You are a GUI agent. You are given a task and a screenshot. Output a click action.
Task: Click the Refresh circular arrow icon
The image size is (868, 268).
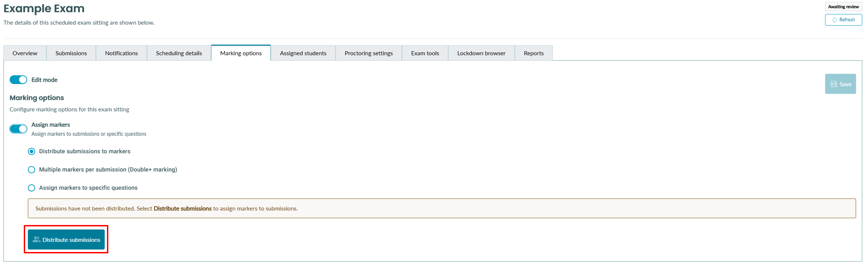[834, 20]
